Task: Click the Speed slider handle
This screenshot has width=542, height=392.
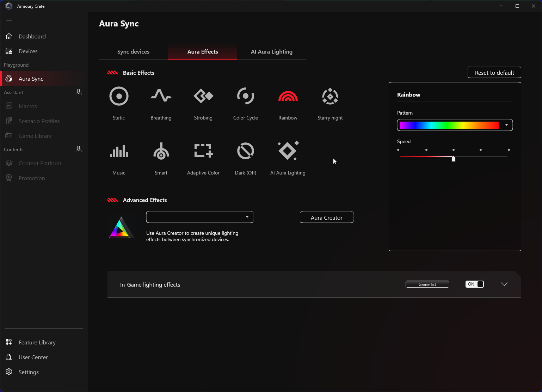Action: pos(454,159)
